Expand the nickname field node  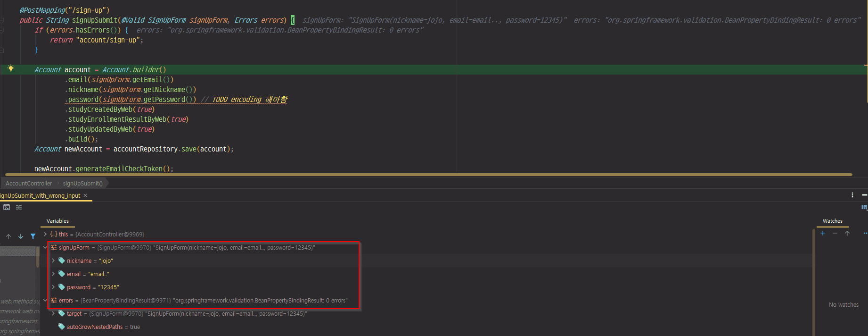53,260
